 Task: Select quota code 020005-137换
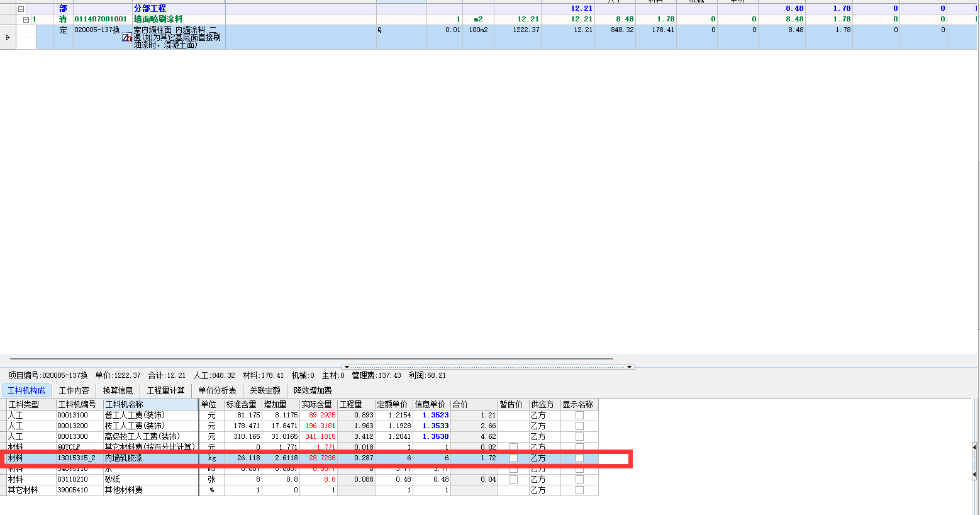[x=97, y=30]
